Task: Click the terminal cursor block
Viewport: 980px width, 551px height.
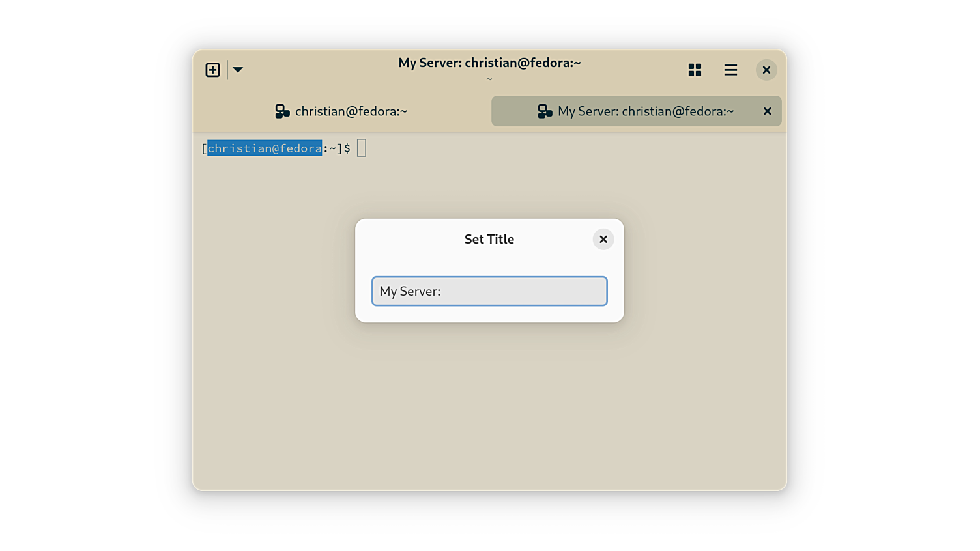Action: coord(362,148)
